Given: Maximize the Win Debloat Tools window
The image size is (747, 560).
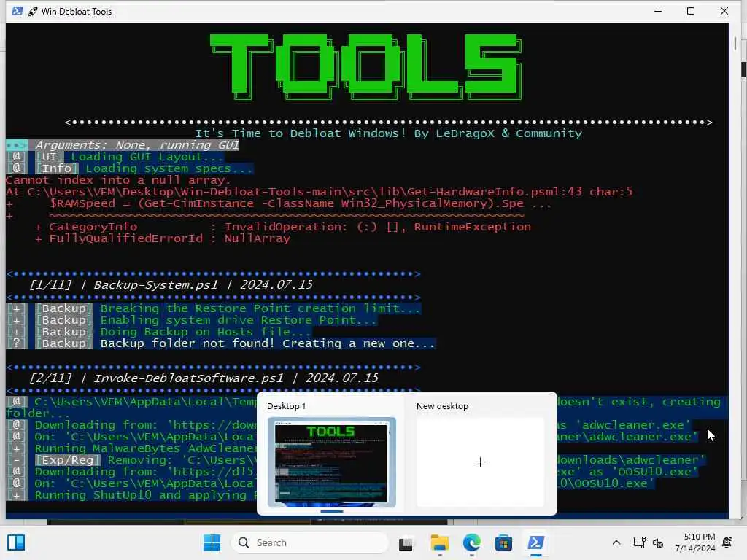Looking at the screenshot, I should (x=691, y=11).
